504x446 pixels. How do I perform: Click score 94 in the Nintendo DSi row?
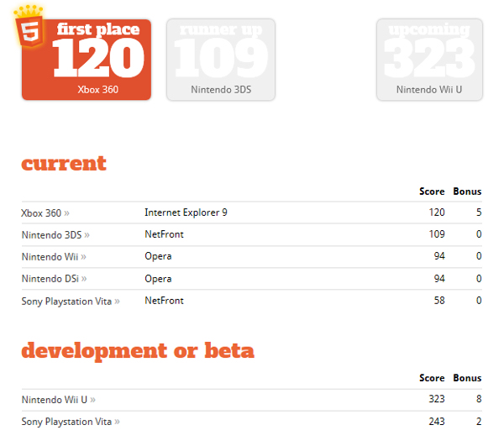tap(439, 279)
